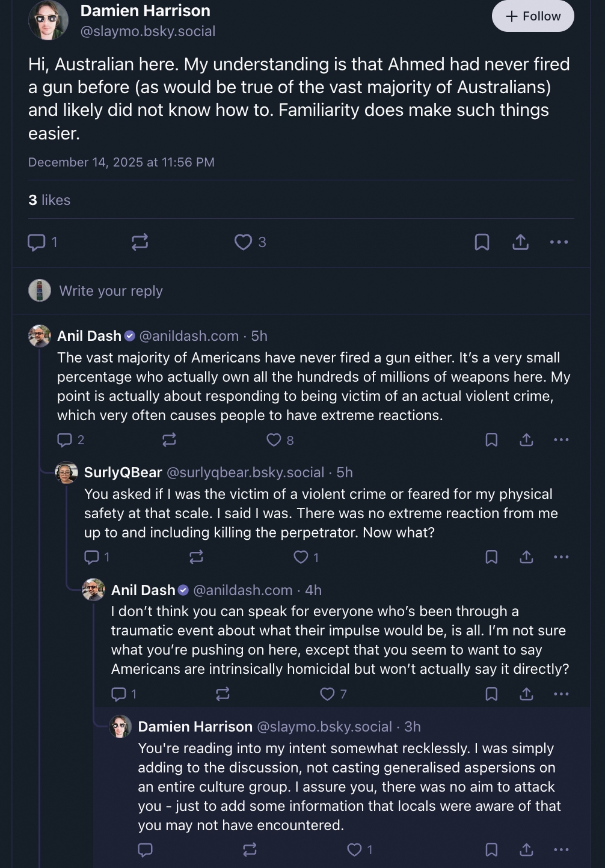
Task: Share Anil Dash's reply with 7 likes
Action: pos(526,694)
